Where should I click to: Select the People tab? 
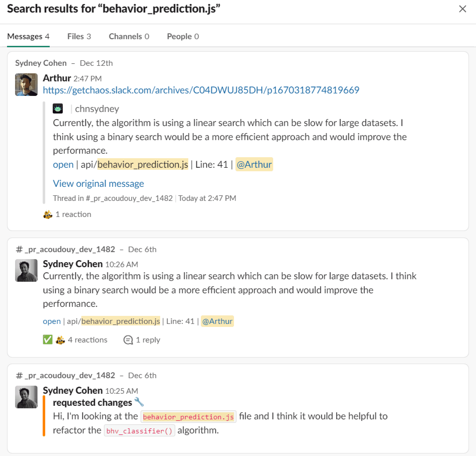tap(183, 36)
